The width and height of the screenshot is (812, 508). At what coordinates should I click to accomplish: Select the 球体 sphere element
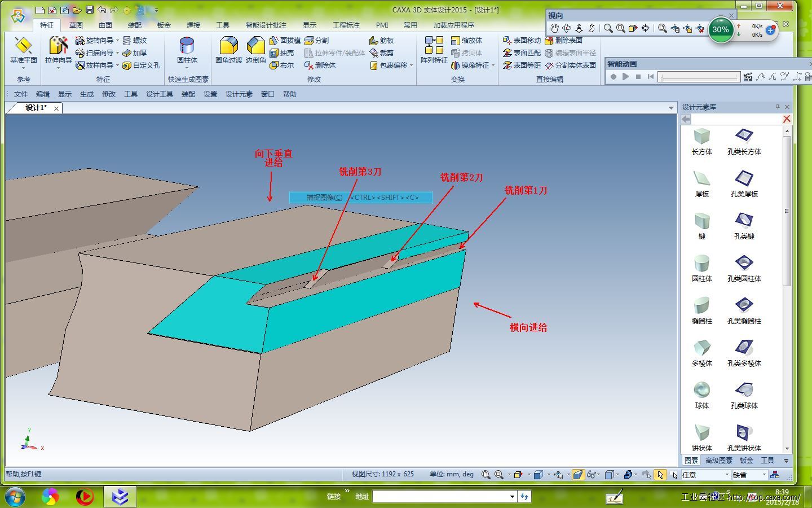click(x=702, y=396)
